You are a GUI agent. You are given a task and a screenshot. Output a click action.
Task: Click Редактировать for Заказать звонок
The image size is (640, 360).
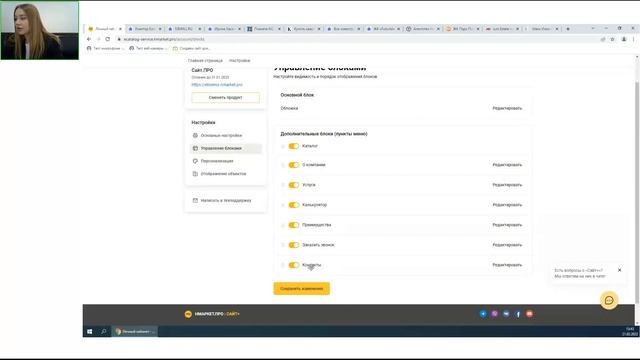click(507, 245)
